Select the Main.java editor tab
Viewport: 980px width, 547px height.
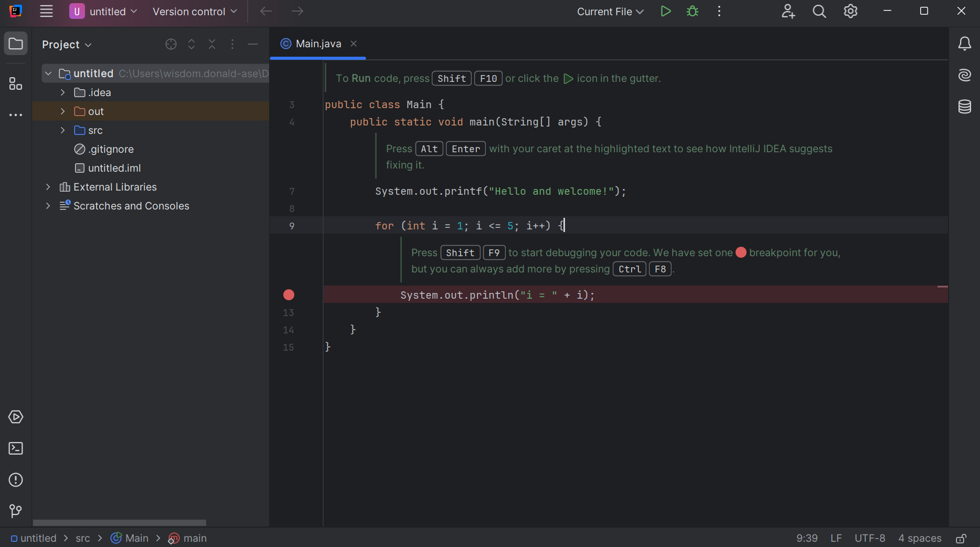[318, 44]
